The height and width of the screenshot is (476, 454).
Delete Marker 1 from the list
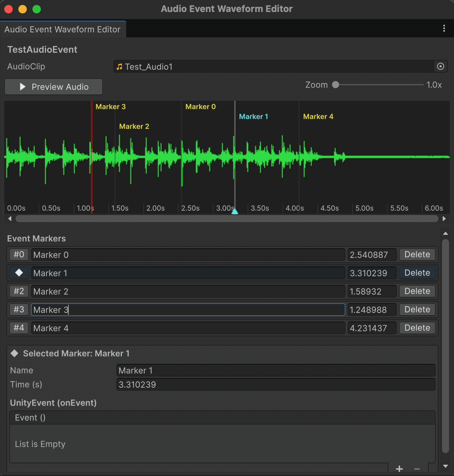click(417, 273)
